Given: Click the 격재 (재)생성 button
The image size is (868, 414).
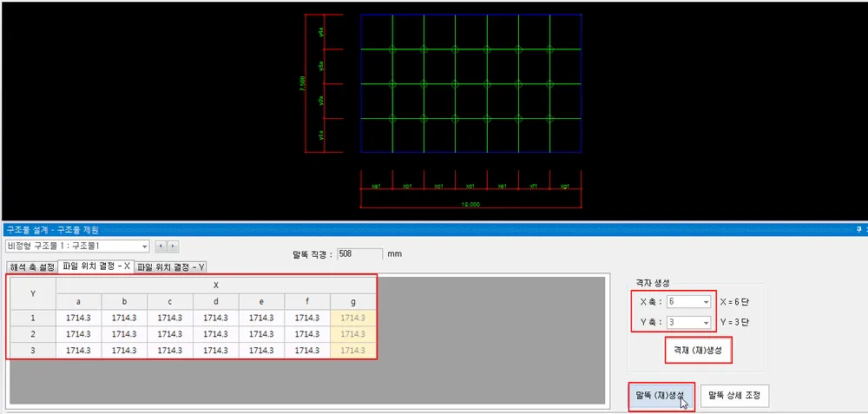Looking at the screenshot, I should (x=699, y=351).
